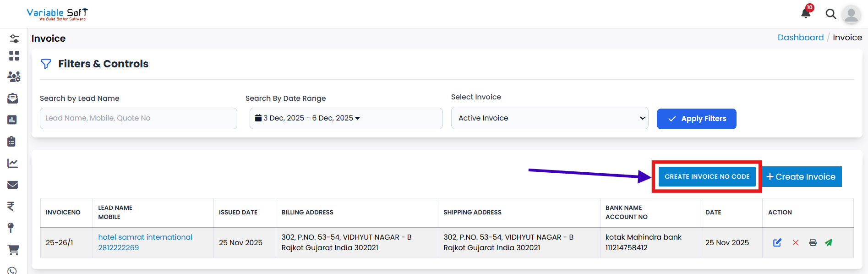Click the dashboard grid sidebar icon
The width and height of the screenshot is (868, 274).
coord(14,56)
